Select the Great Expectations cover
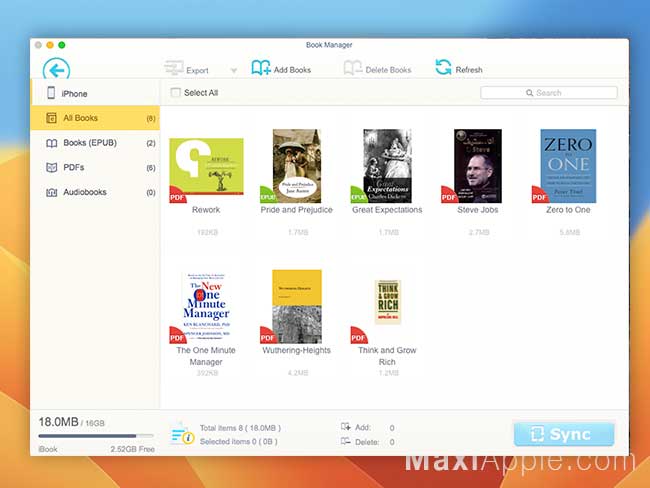The width and height of the screenshot is (650, 488). point(387,166)
